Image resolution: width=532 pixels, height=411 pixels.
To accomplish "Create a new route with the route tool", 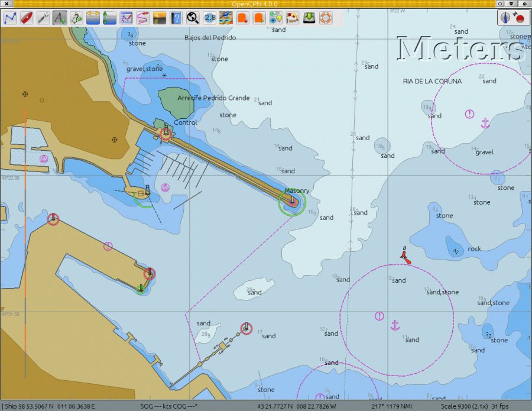I will coord(10,18).
